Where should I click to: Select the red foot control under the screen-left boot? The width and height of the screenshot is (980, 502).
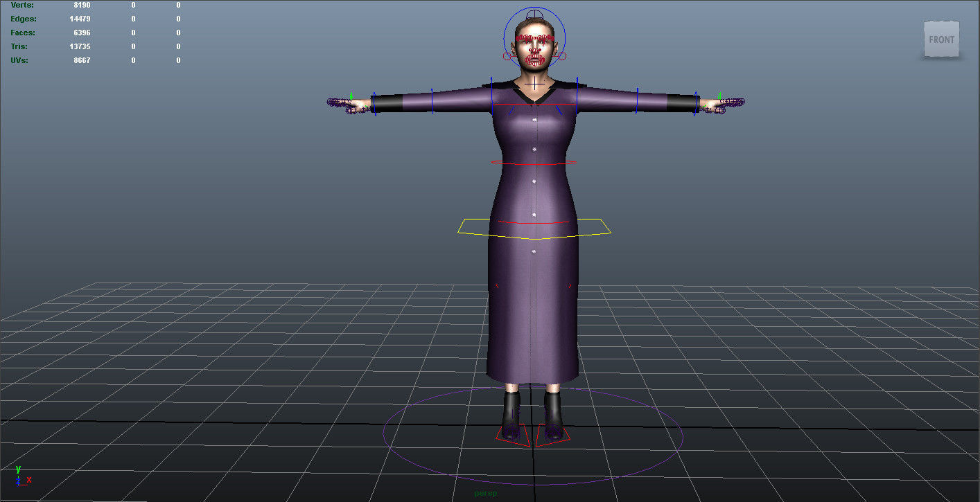coord(513,434)
